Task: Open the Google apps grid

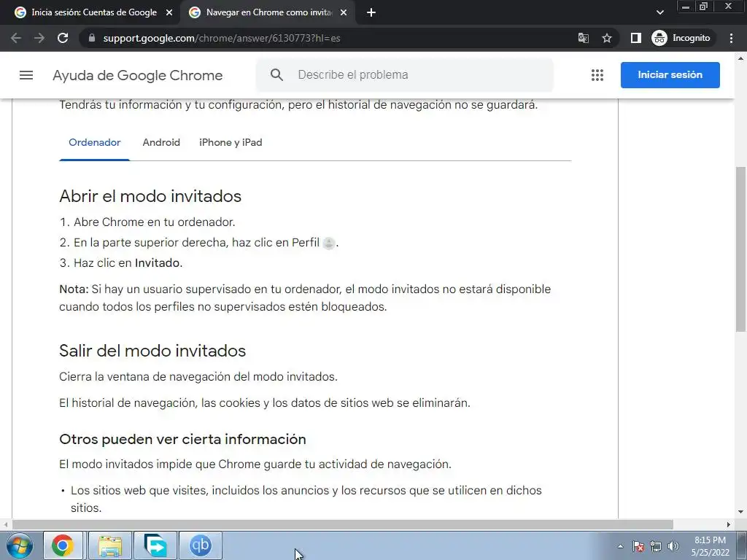Action: point(597,75)
